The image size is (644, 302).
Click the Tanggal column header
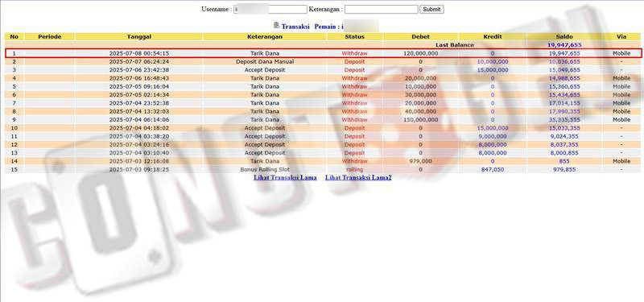(139, 36)
